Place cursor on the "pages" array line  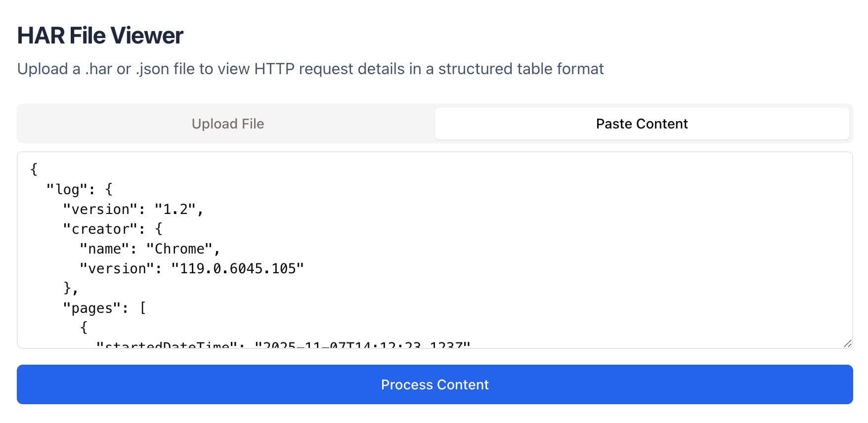point(104,307)
